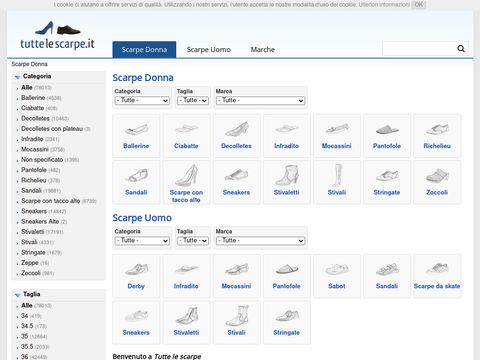Select Alle under sidebar Taglia
The width and height of the screenshot is (480, 360).
click(27, 305)
